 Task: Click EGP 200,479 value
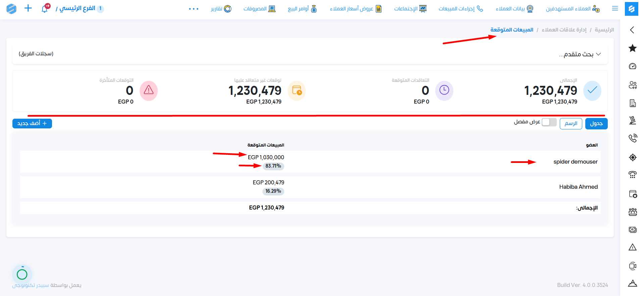point(268,182)
